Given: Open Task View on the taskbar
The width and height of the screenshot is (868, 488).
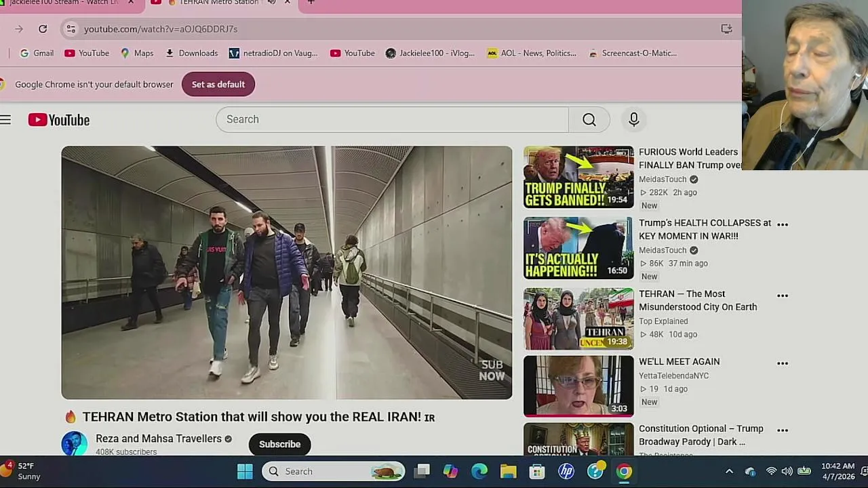Looking at the screenshot, I should click(x=422, y=471).
